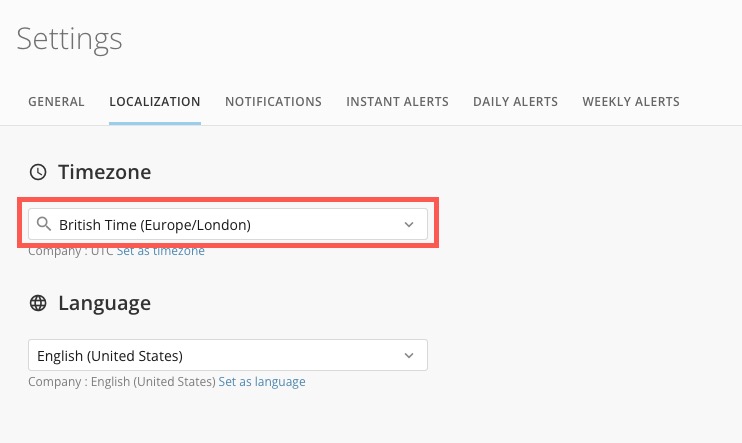This screenshot has width=742, height=443.
Task: Open the Notifications tab
Action: (x=273, y=102)
